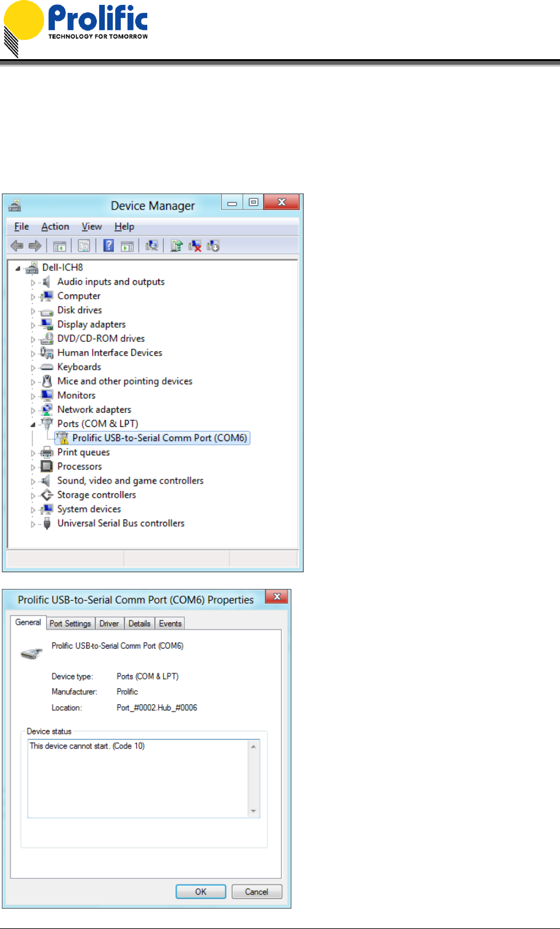Screen dimensions: 560x929
Task: Click the Ports (COM & LPT) icon
Action: (x=47, y=424)
